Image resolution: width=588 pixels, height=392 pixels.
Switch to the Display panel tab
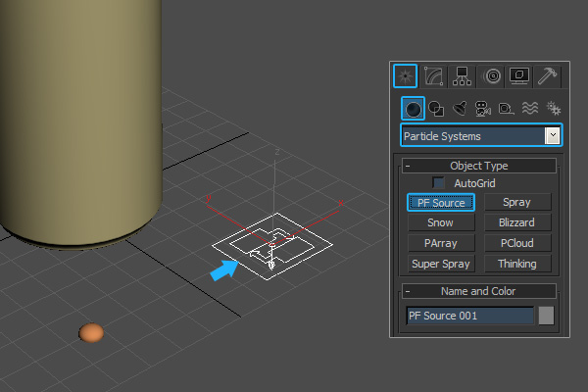(x=519, y=76)
